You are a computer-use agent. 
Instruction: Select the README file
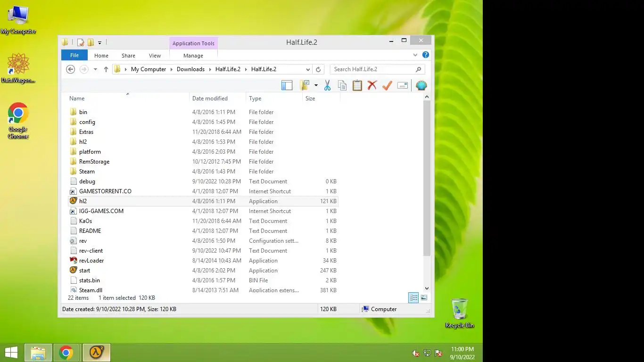click(x=90, y=231)
